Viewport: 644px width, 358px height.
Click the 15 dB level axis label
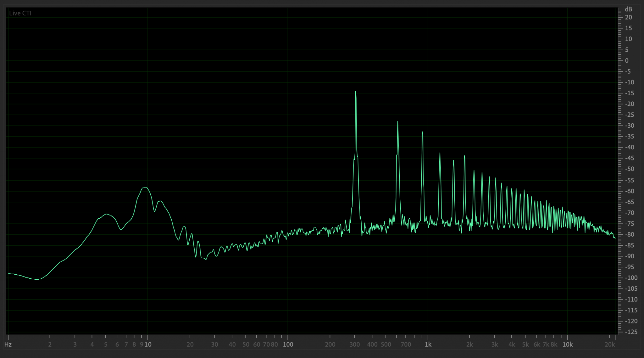point(628,28)
